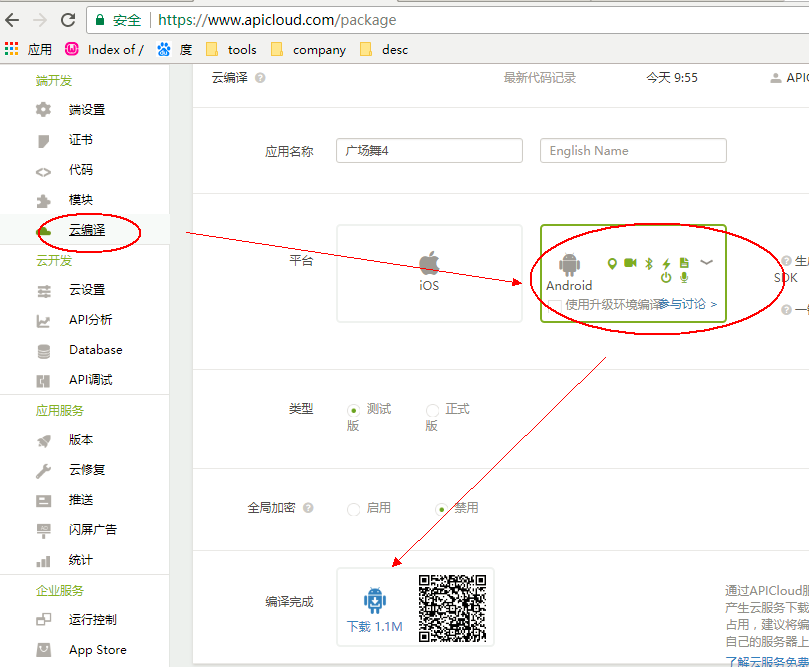Open Database in the sidebar
This screenshot has width=809, height=667.
(x=95, y=350)
